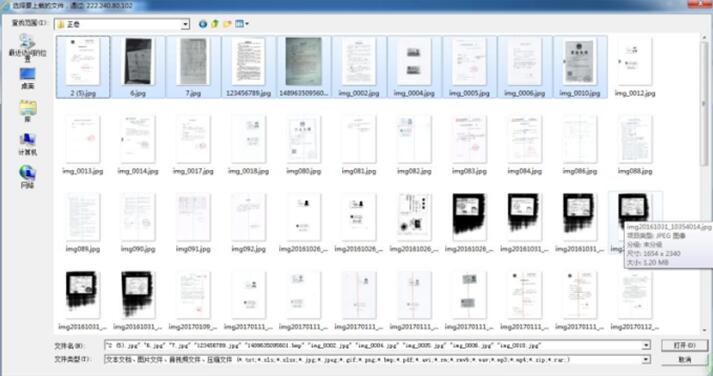713x376 pixels.
Task: Open Recent Places in sidebar
Action: point(27,48)
